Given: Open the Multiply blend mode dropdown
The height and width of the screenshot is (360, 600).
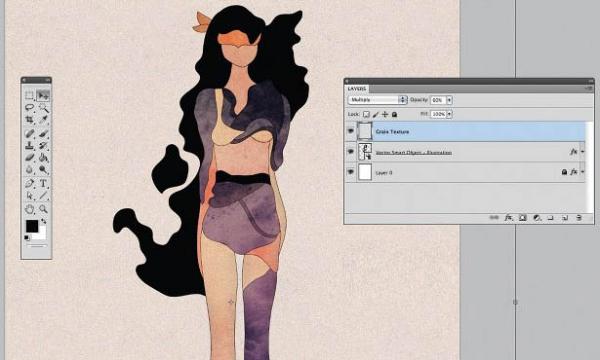Looking at the screenshot, I should tap(377, 100).
